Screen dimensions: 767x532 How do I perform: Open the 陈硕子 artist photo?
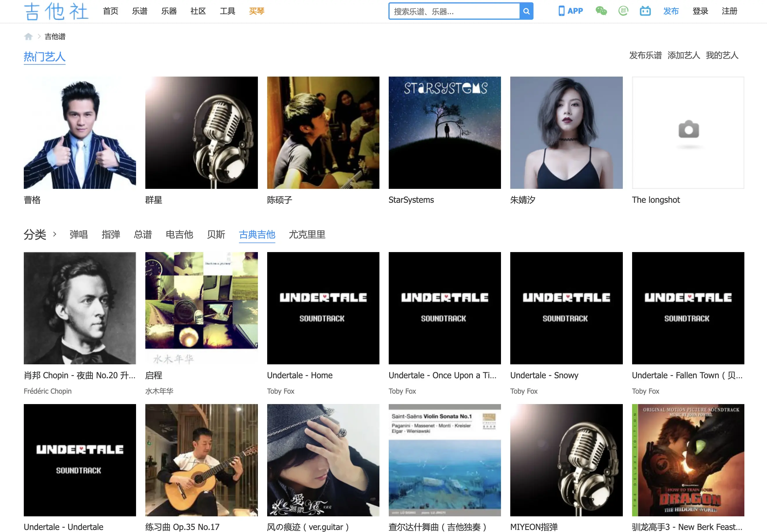pos(323,133)
